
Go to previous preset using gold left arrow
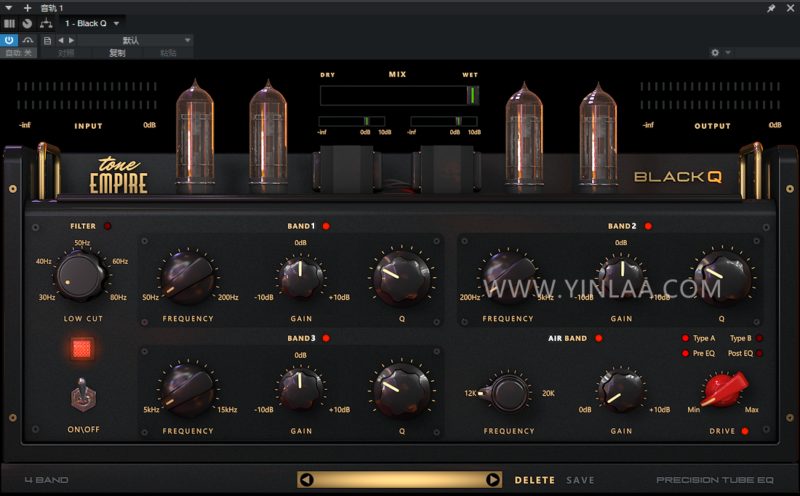[x=307, y=480]
